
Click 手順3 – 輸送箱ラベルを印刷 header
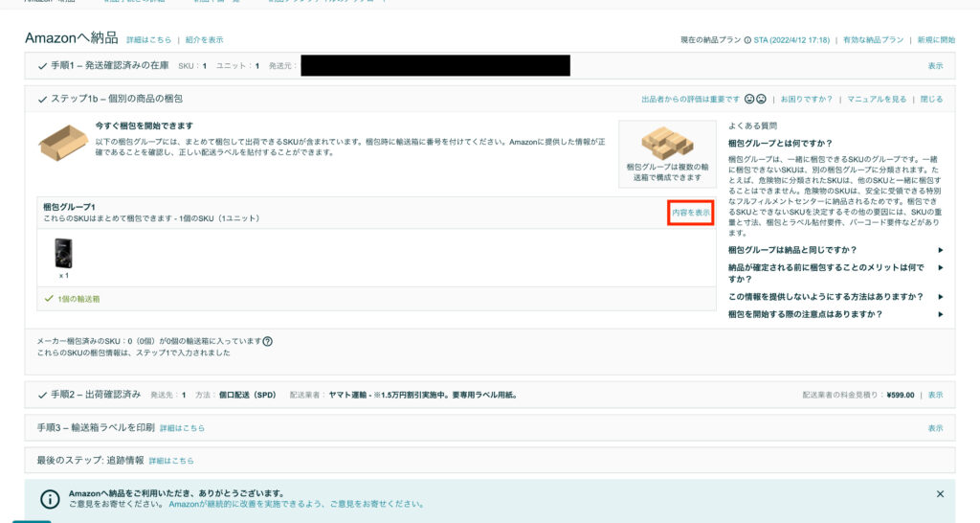tap(96, 428)
